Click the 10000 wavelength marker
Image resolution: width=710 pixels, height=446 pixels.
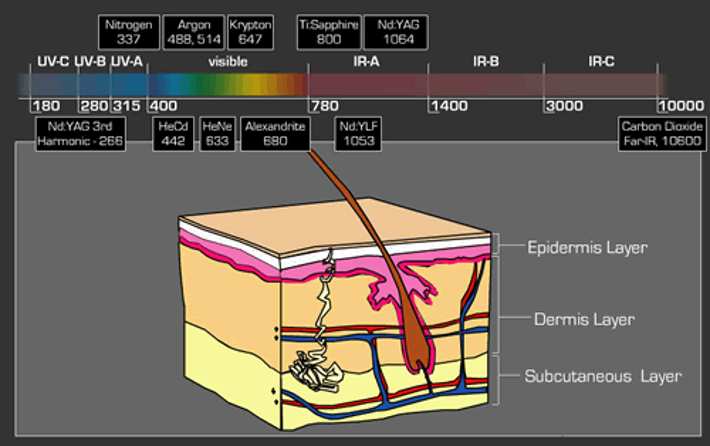(x=681, y=106)
